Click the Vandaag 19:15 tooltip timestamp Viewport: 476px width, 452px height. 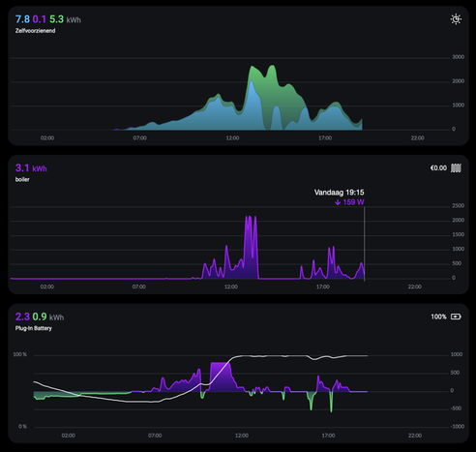click(340, 193)
